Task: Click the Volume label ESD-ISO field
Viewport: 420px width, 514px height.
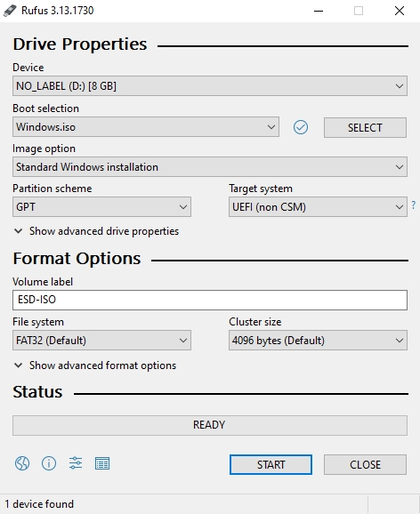Action: coord(210,300)
